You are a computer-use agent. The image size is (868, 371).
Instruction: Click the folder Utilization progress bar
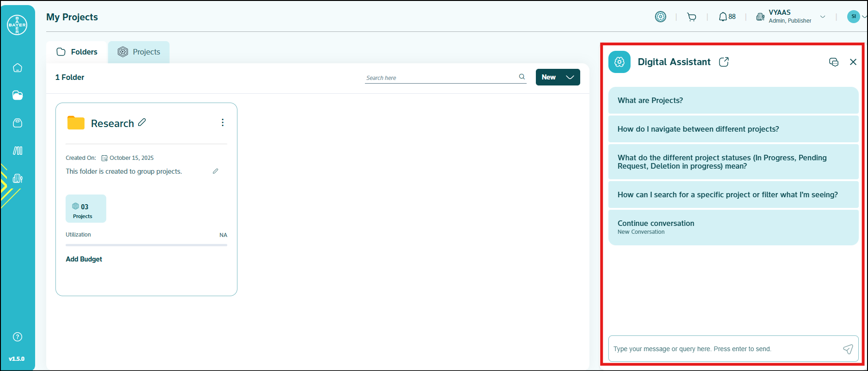pos(146,245)
